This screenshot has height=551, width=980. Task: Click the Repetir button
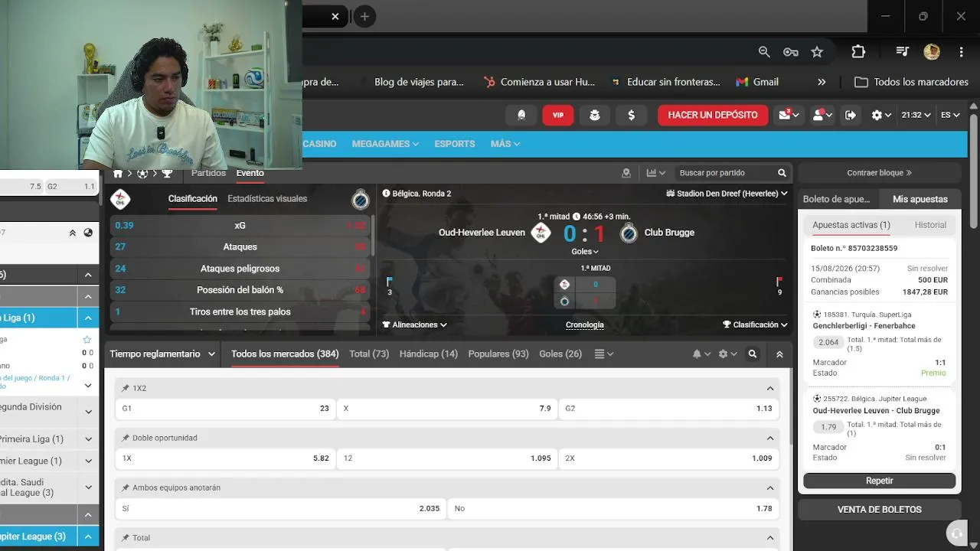[x=880, y=481]
